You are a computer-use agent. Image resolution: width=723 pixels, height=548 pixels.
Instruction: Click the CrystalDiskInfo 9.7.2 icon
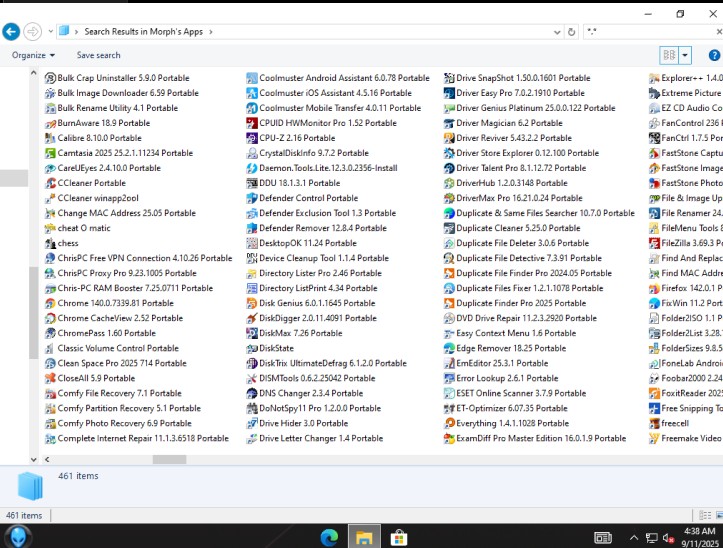tap(252, 153)
